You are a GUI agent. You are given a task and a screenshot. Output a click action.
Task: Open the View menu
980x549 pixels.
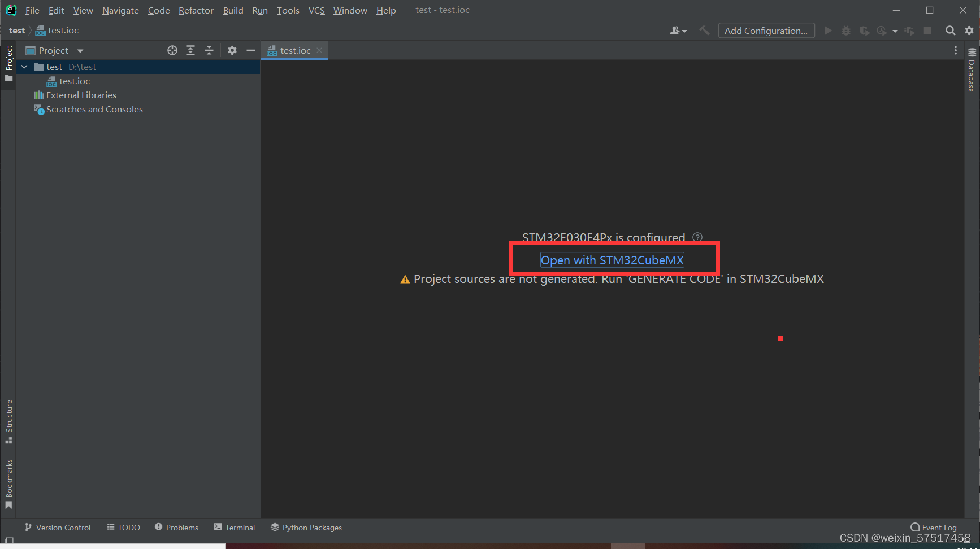coord(83,10)
